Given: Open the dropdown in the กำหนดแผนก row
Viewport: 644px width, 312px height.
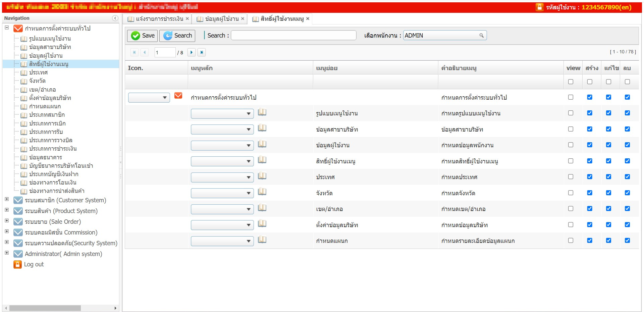Looking at the screenshot, I should pyautogui.click(x=222, y=241).
